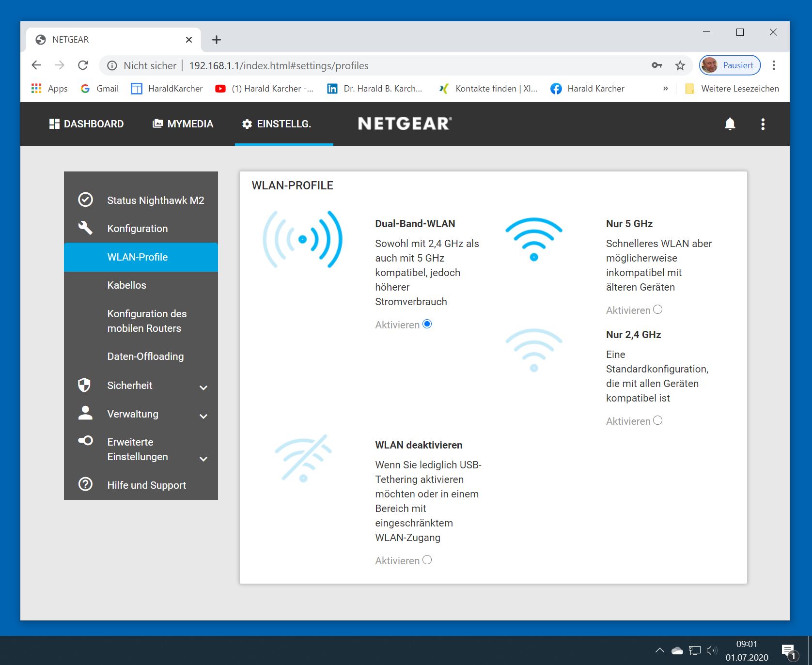Expand the Sicherheit section
812x665 pixels.
click(x=203, y=387)
